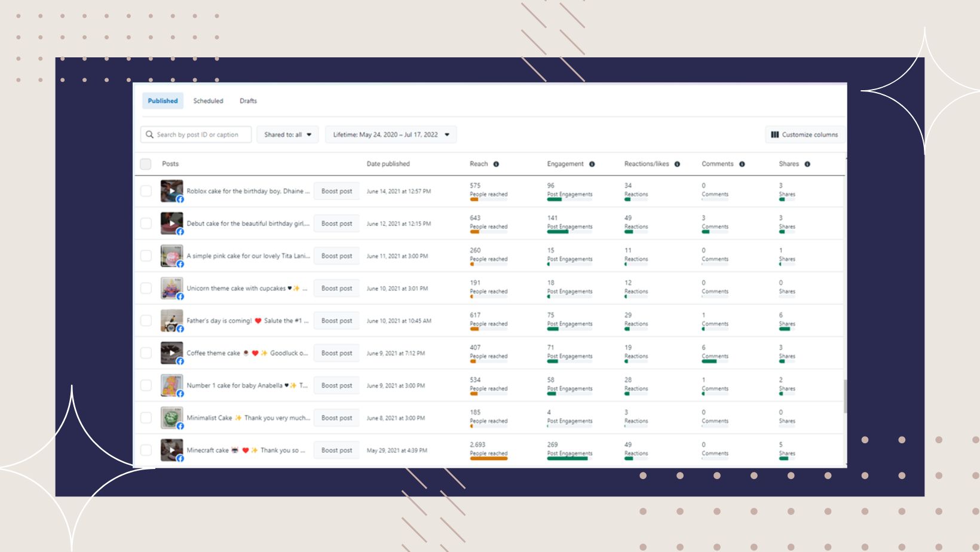980x552 pixels.
Task: Click the 2,693 People reached value
Action: click(x=477, y=444)
